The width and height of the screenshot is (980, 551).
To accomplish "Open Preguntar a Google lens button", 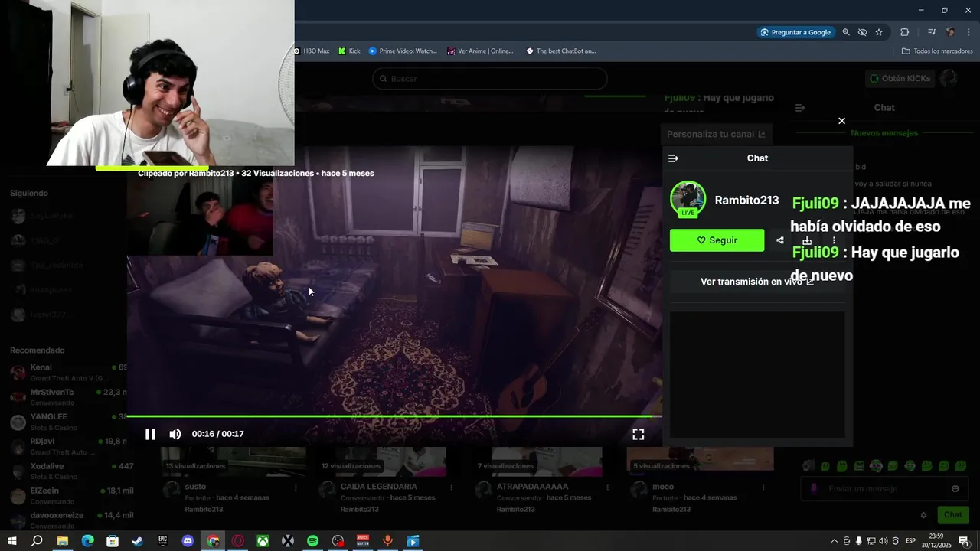I will 795,32.
